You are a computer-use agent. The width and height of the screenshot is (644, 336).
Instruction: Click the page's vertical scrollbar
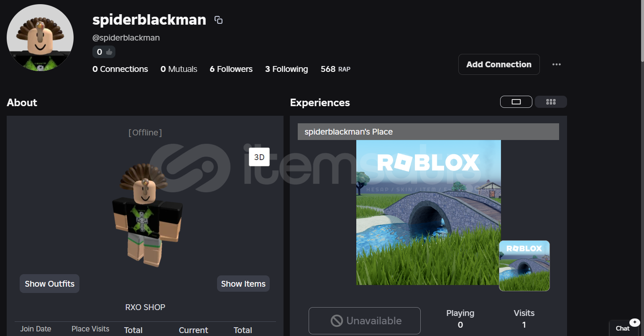642,31
